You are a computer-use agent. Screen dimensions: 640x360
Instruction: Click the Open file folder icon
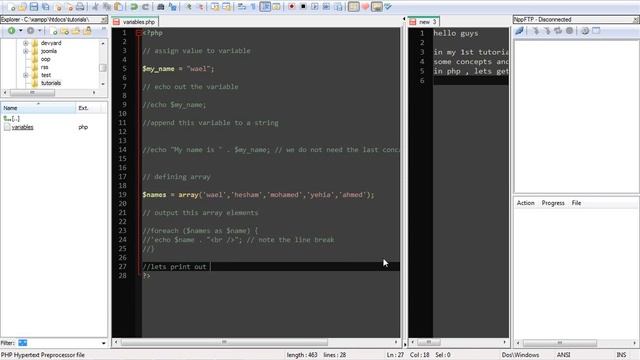22,7
